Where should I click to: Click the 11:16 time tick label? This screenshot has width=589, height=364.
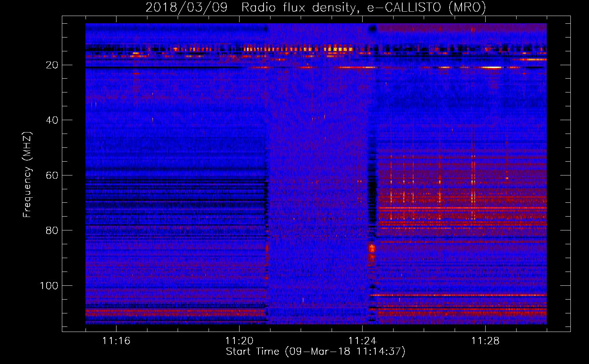point(116,341)
